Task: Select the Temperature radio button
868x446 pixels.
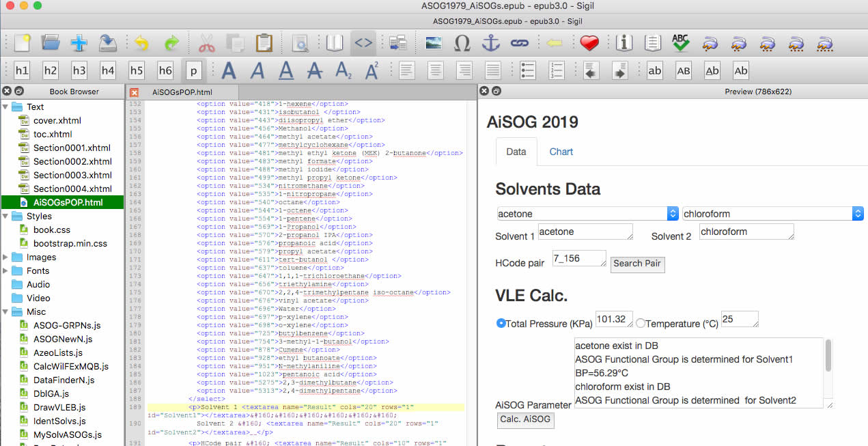Action: click(641, 323)
